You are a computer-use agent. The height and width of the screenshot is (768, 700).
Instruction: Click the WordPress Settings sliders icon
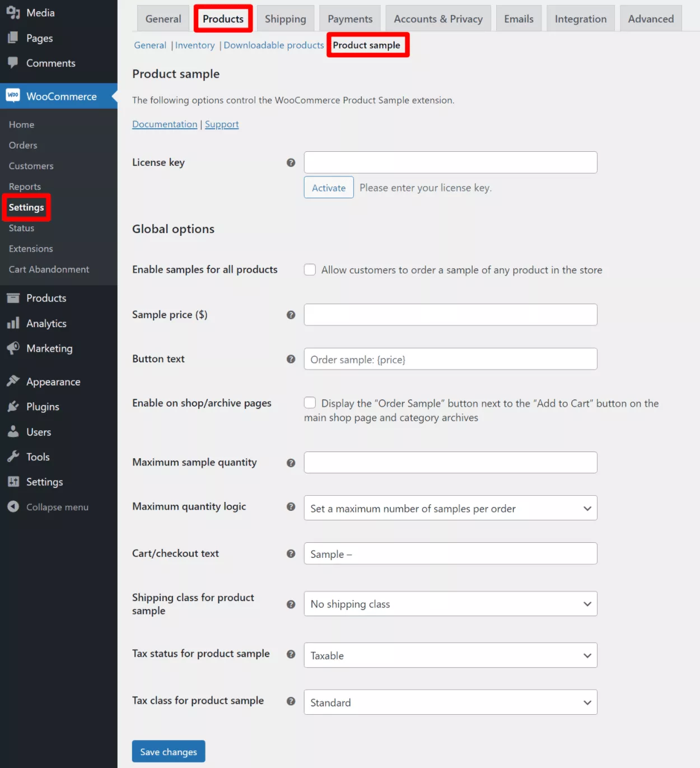click(x=13, y=482)
